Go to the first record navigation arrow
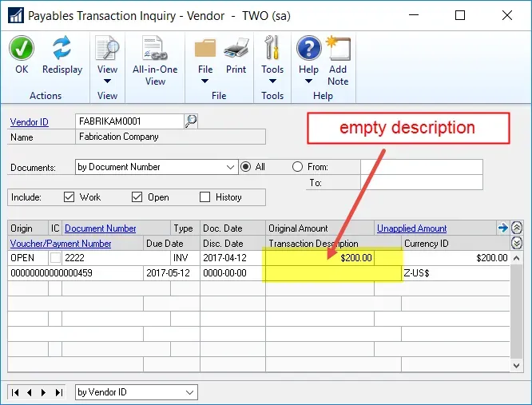 point(16,392)
